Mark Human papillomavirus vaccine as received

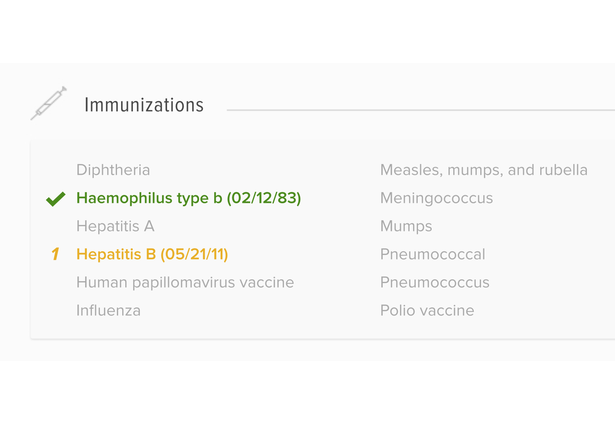point(185,282)
